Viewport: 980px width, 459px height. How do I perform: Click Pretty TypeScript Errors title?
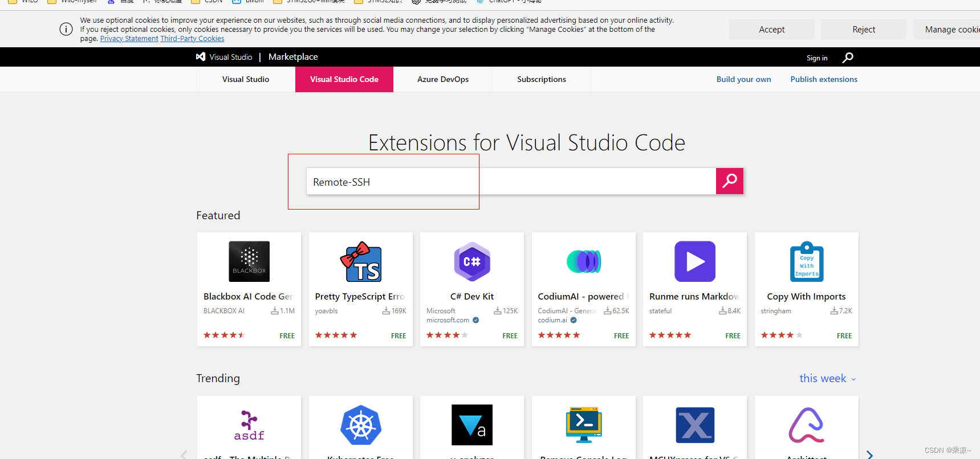pyautogui.click(x=360, y=297)
